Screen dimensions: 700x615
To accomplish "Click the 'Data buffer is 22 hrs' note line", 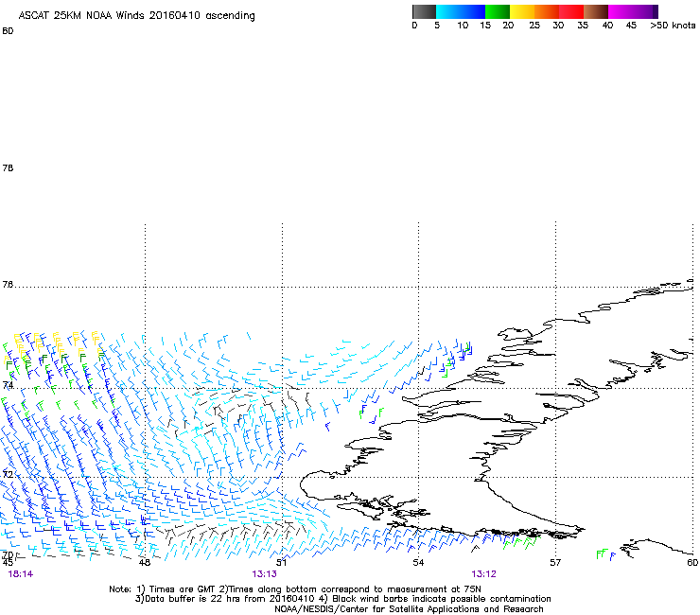I will [x=342, y=599].
